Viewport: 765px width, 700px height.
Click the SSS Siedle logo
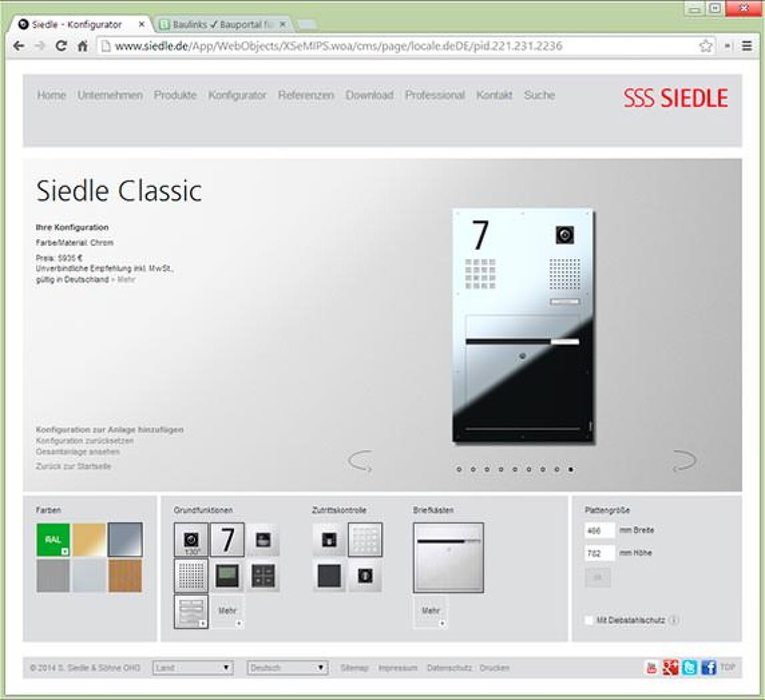coord(676,98)
